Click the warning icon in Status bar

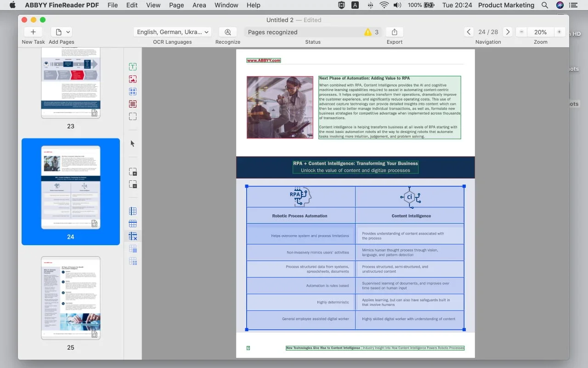pyautogui.click(x=367, y=32)
